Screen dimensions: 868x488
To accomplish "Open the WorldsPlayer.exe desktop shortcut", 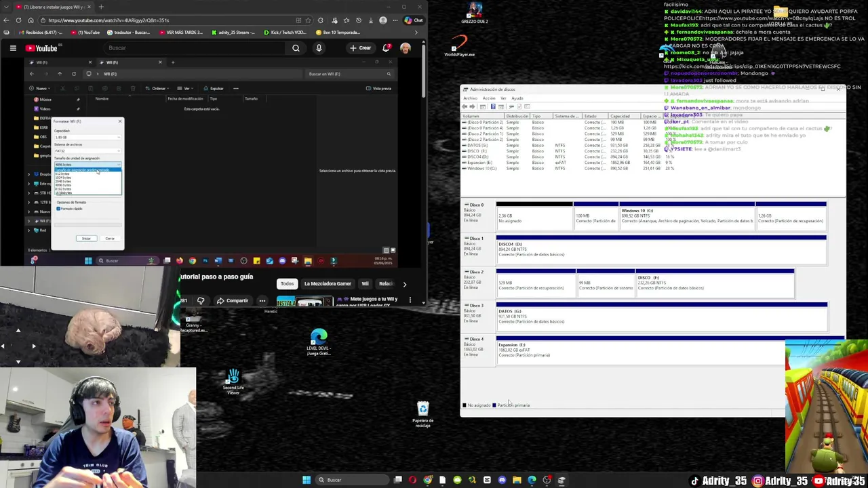I will point(460,45).
